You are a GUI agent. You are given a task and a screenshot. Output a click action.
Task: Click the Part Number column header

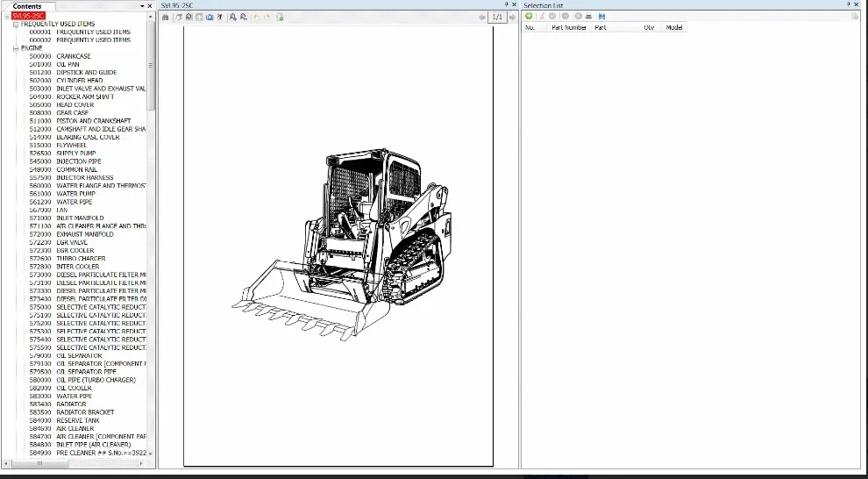click(x=569, y=28)
